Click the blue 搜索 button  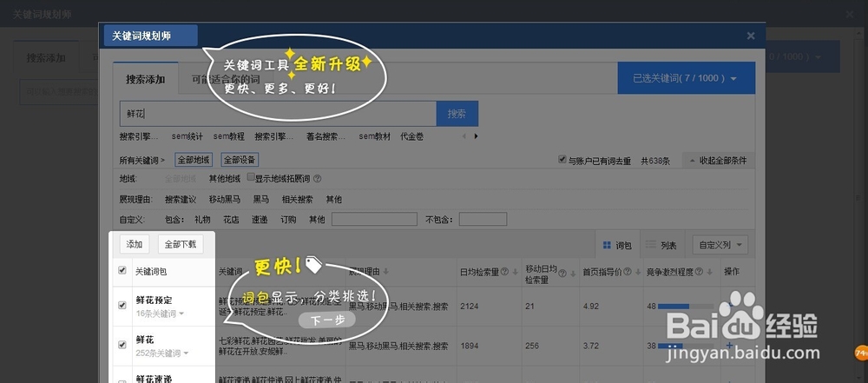pyautogui.click(x=457, y=114)
